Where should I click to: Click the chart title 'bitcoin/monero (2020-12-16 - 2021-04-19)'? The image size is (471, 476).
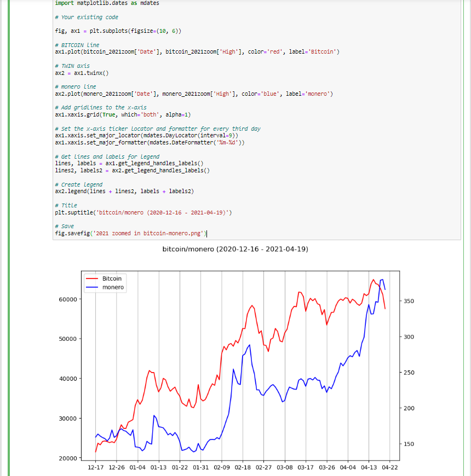pos(235,249)
